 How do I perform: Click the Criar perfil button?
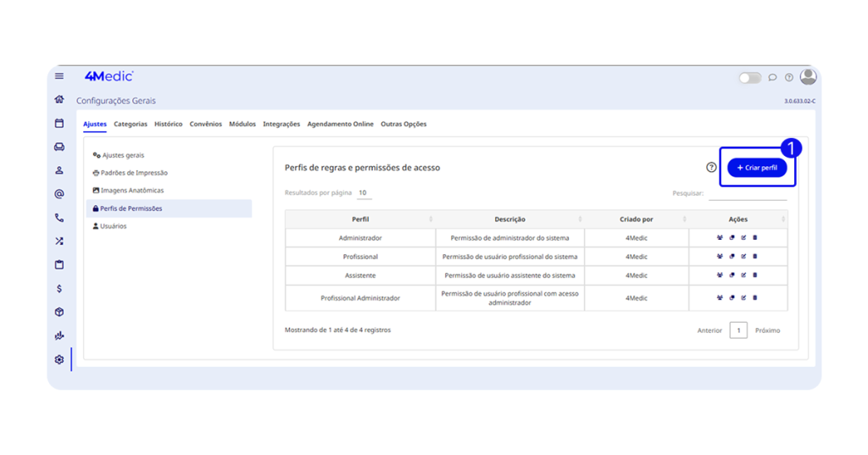click(x=757, y=168)
